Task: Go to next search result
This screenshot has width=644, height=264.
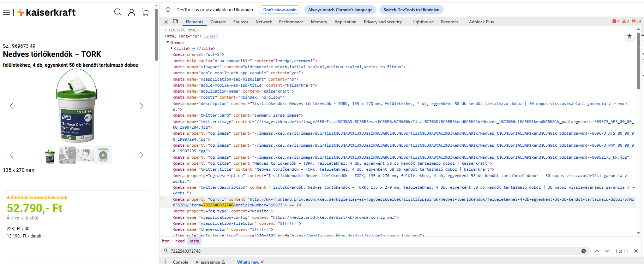Action: [607, 251]
